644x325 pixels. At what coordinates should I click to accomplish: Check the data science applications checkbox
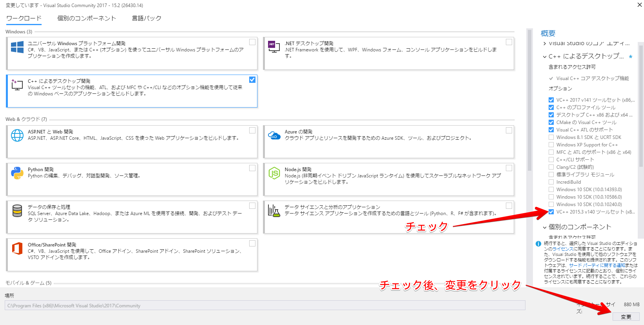tap(509, 206)
